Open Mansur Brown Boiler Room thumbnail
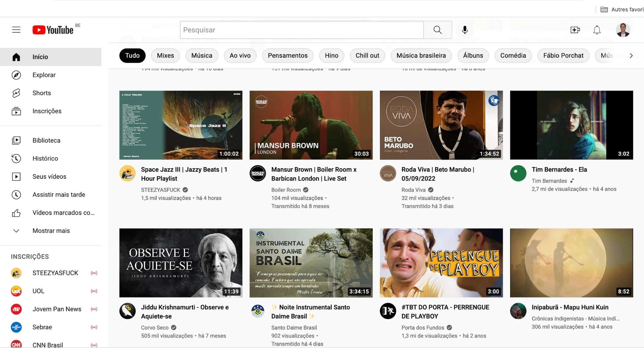 click(311, 125)
